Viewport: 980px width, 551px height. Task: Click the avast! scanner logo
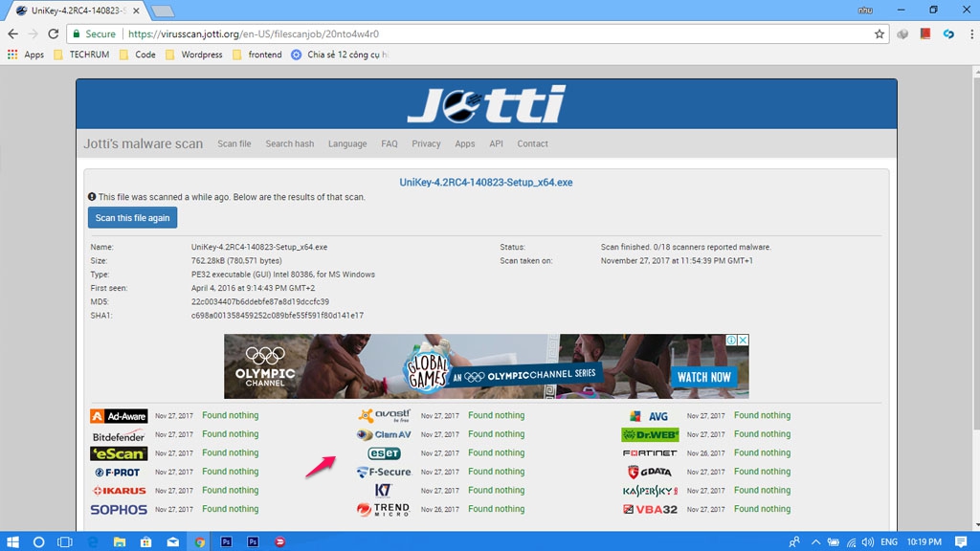click(x=385, y=416)
